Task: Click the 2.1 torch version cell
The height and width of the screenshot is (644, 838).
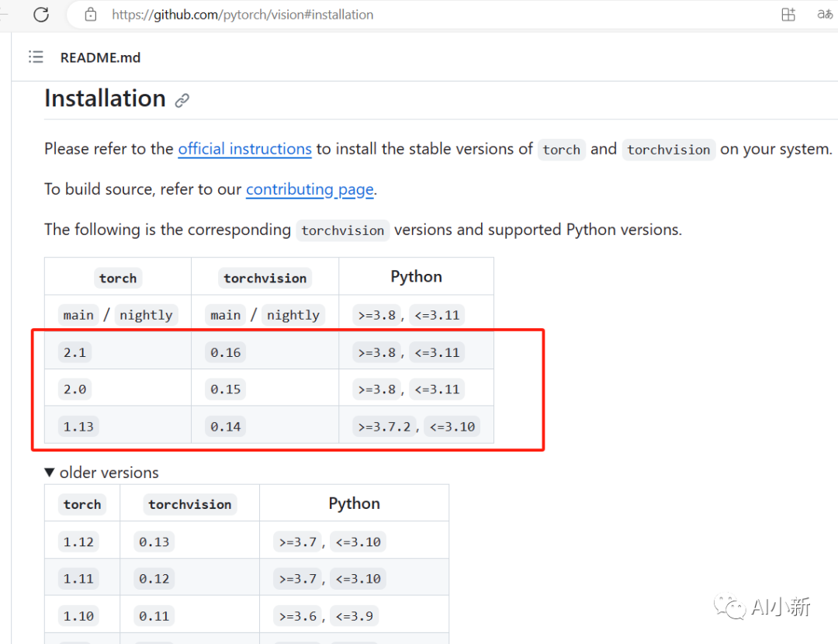Action: 74,353
